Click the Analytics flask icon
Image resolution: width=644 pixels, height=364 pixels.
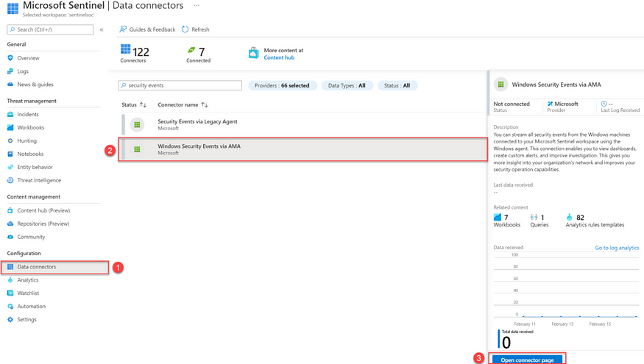[10, 280]
